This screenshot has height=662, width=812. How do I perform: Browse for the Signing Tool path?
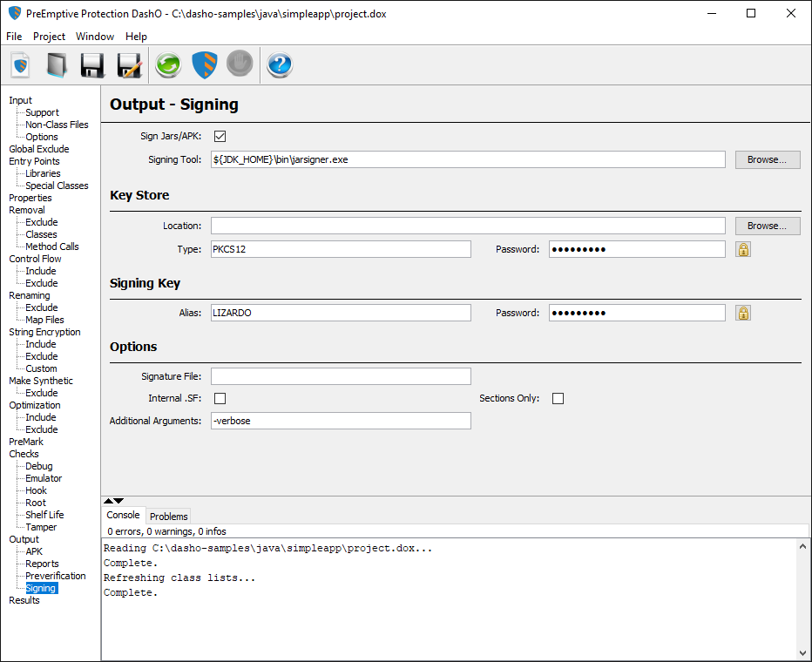point(768,160)
